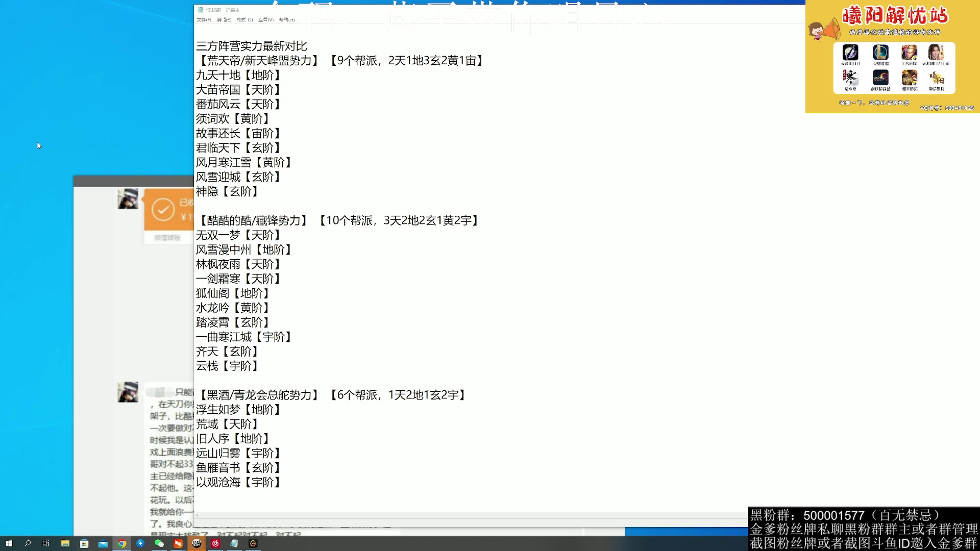Screen dimensions: 980x551
Task: Open the 查看(V) menu in Notepad
Action: click(265, 20)
